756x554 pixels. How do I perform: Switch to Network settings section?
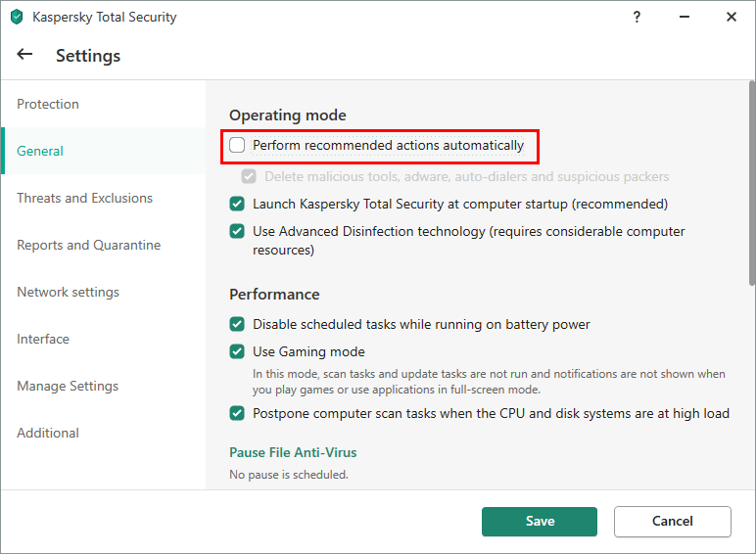point(69,293)
